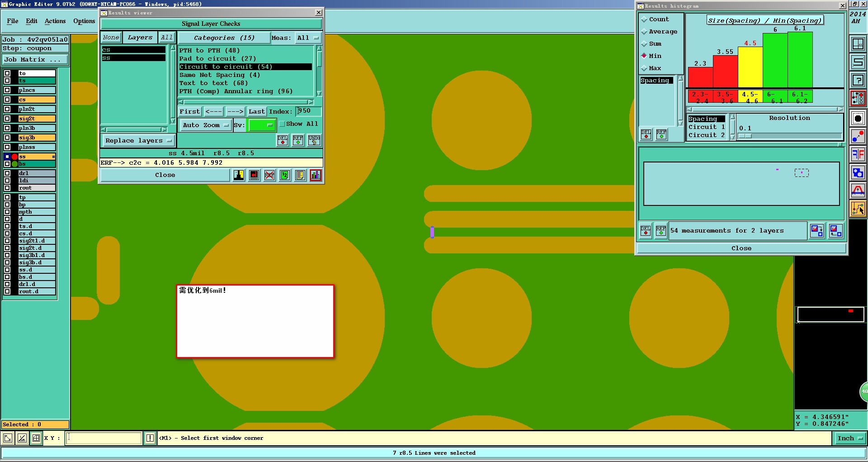868x462 pixels.
Task: Open the green Sv severity dropdown
Action: (x=261, y=125)
